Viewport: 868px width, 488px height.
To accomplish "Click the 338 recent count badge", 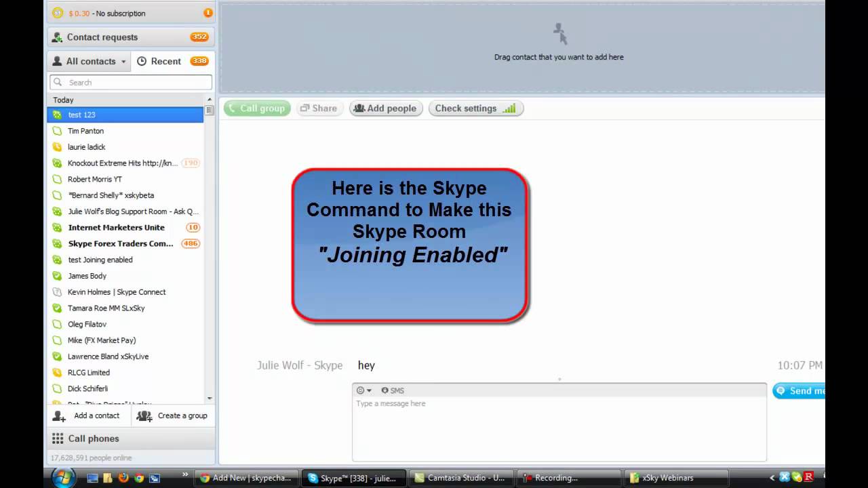I will 199,61.
